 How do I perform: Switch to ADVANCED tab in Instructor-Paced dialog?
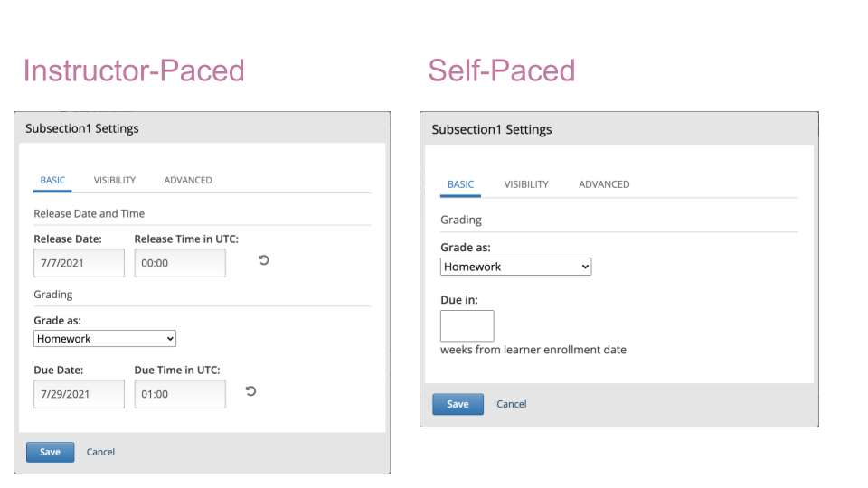[x=188, y=180]
